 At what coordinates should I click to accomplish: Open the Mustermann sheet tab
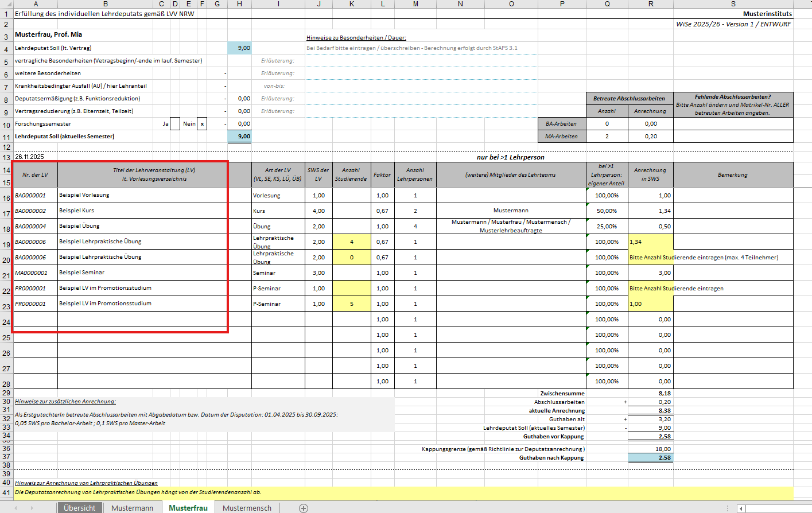132,508
